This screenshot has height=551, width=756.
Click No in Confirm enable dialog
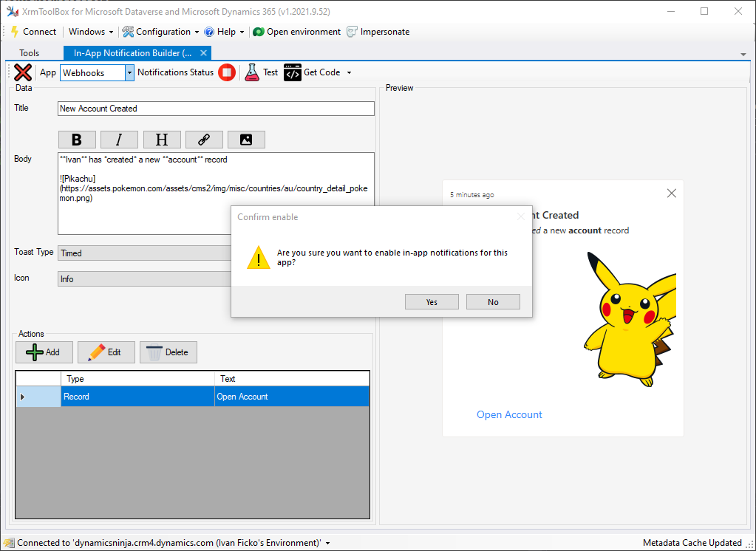coord(493,302)
